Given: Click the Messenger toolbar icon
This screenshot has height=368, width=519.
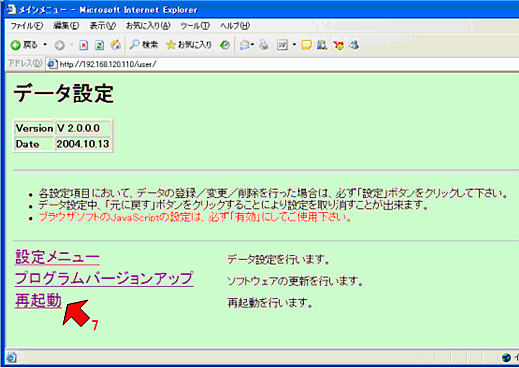Looking at the screenshot, I should click(338, 45).
